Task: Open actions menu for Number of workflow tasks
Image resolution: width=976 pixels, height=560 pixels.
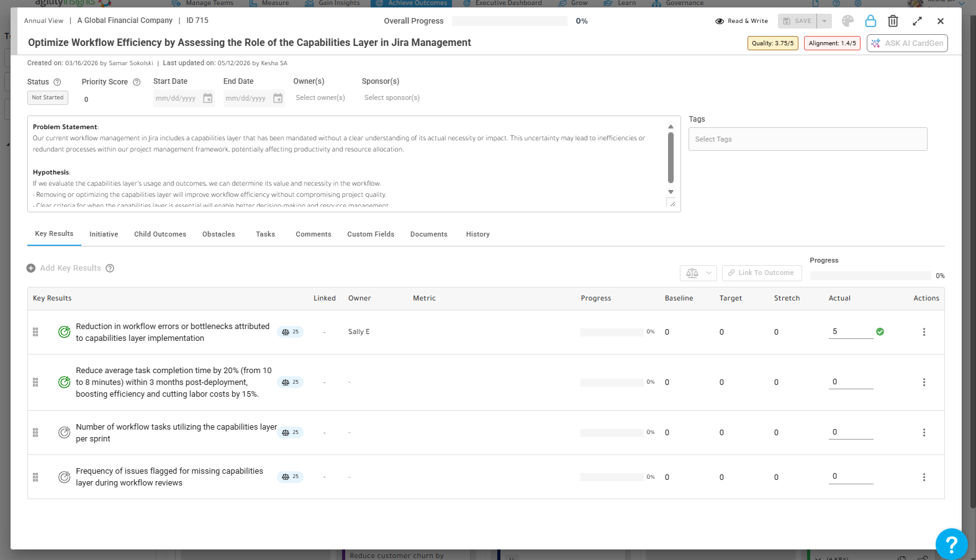Action: click(x=924, y=433)
